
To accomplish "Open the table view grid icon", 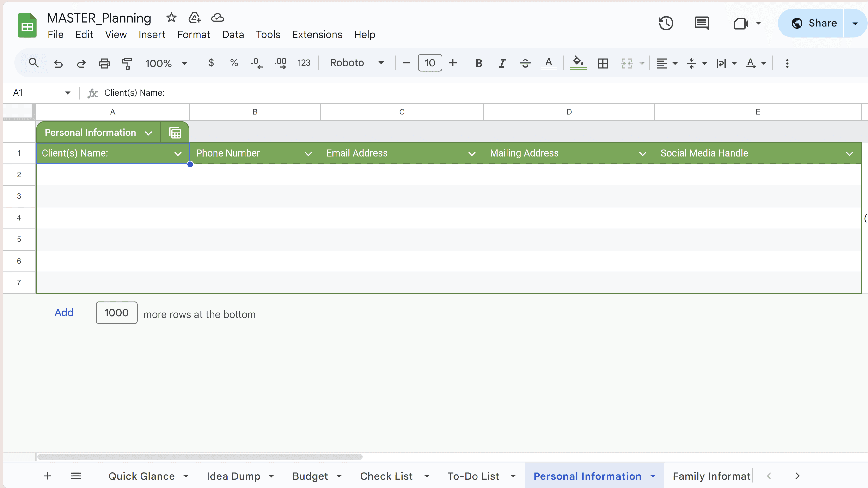I will click(x=175, y=133).
